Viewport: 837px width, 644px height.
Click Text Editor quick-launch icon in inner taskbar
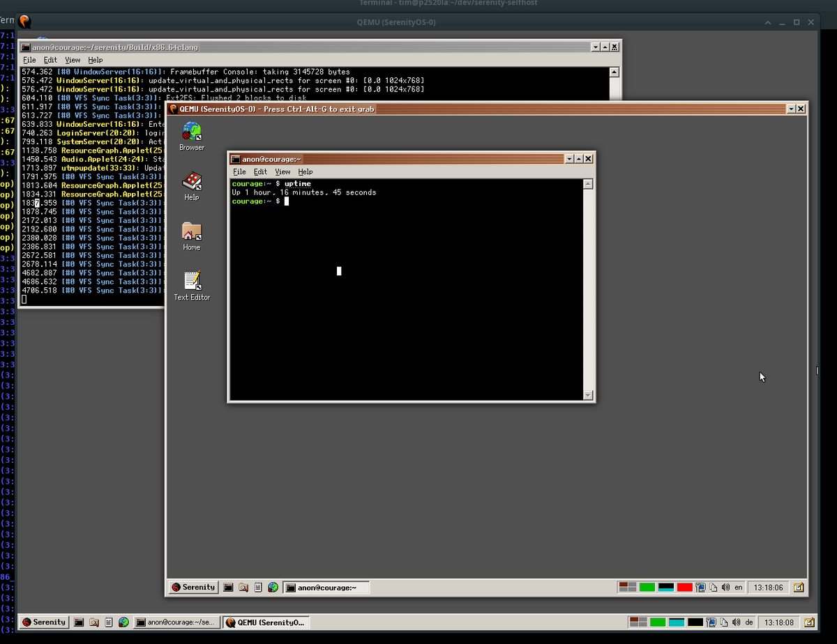(258, 588)
